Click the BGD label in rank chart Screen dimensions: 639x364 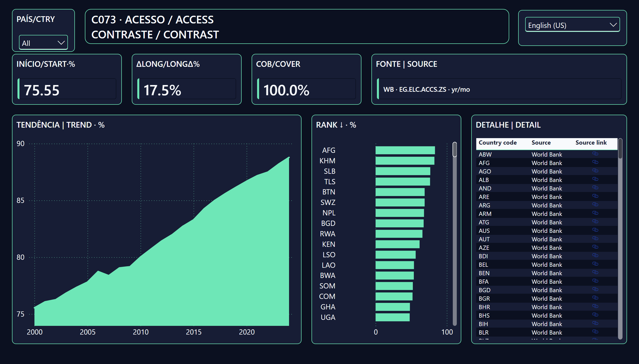tap(328, 223)
